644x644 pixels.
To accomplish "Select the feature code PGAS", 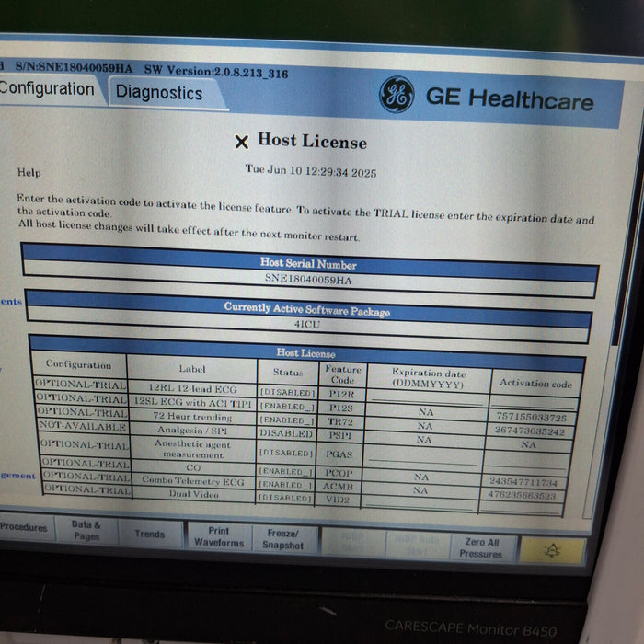I will [x=339, y=454].
